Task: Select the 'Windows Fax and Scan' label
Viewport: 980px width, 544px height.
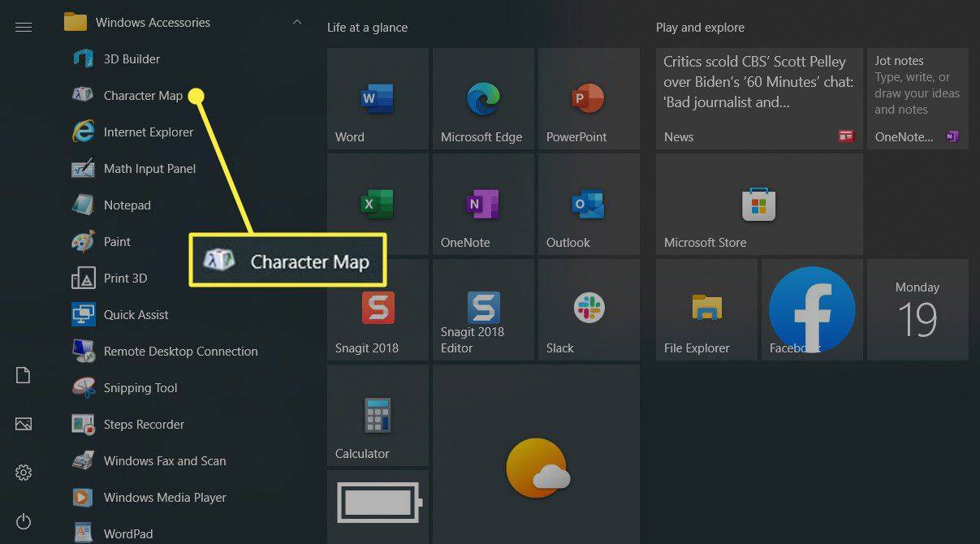Action: coord(165,460)
